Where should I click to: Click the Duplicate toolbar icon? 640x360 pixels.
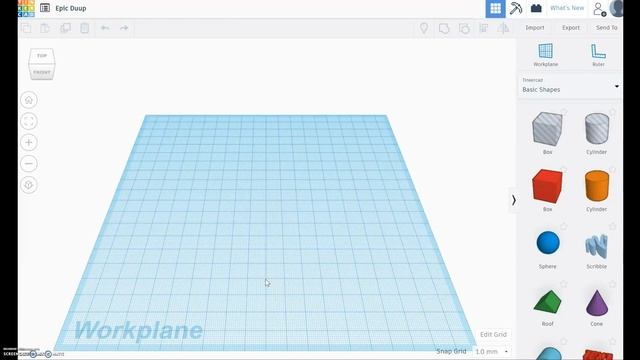click(x=65, y=28)
